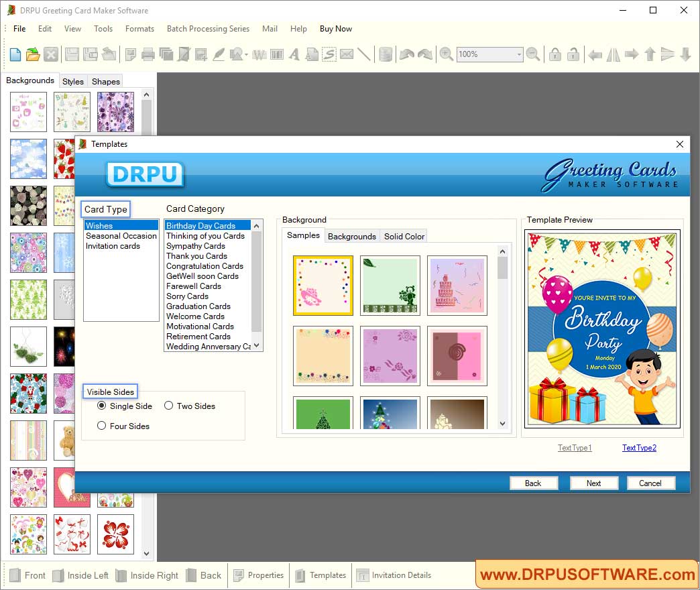Click Backgrounds panel scroll-down arrow in main window

pos(146,554)
